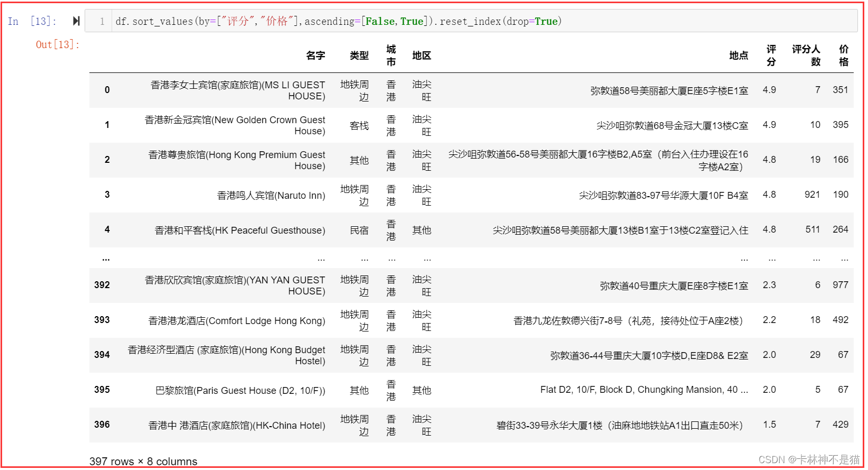Click the 类型 column header
The height and width of the screenshot is (470, 868).
click(x=359, y=56)
